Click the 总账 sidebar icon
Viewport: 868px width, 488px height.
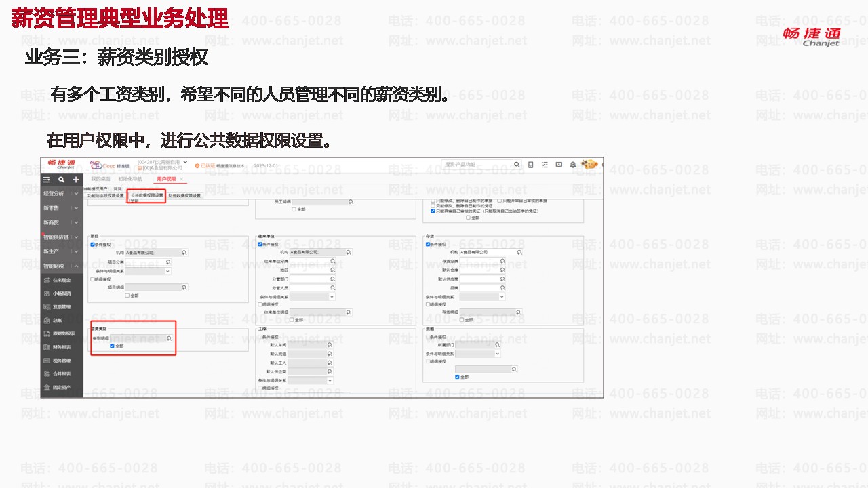click(47, 320)
